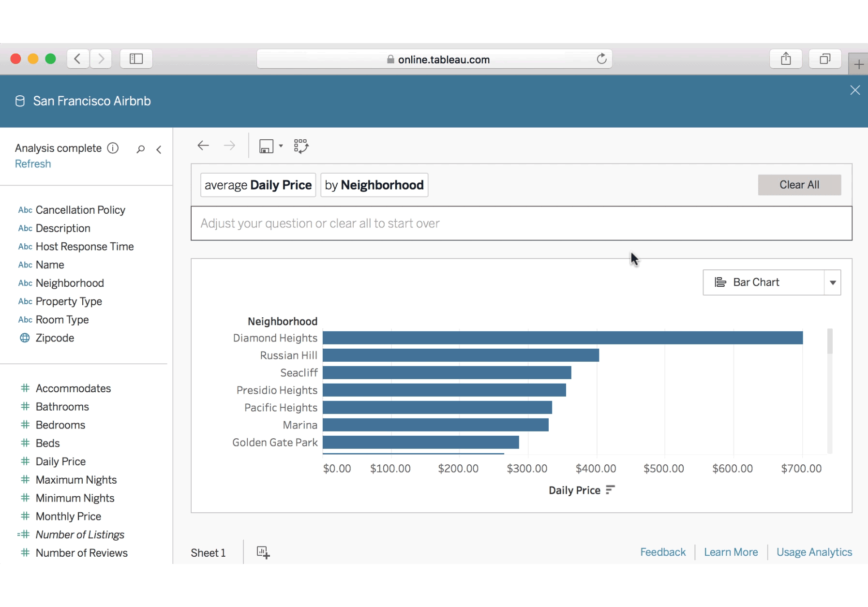Screen dimensions: 868x607
Task: Click the Refresh link
Action: [x=33, y=164]
